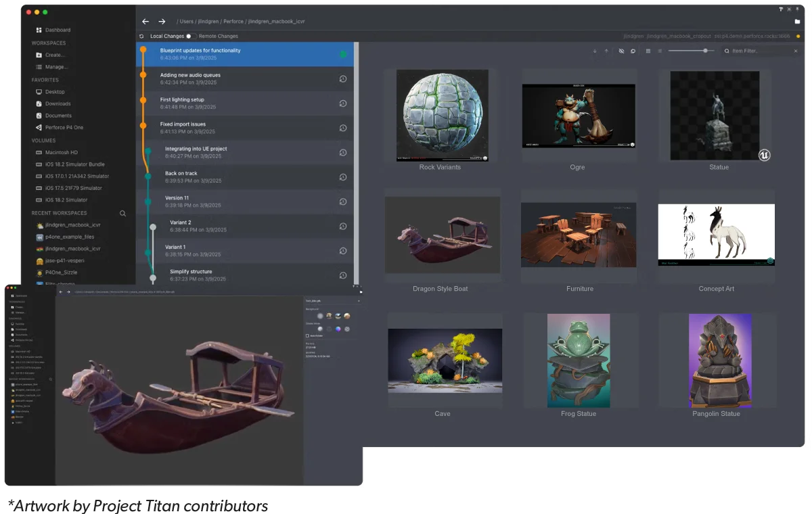Open the Create... workspace option
This screenshot has height=514, width=812.
pos(54,55)
